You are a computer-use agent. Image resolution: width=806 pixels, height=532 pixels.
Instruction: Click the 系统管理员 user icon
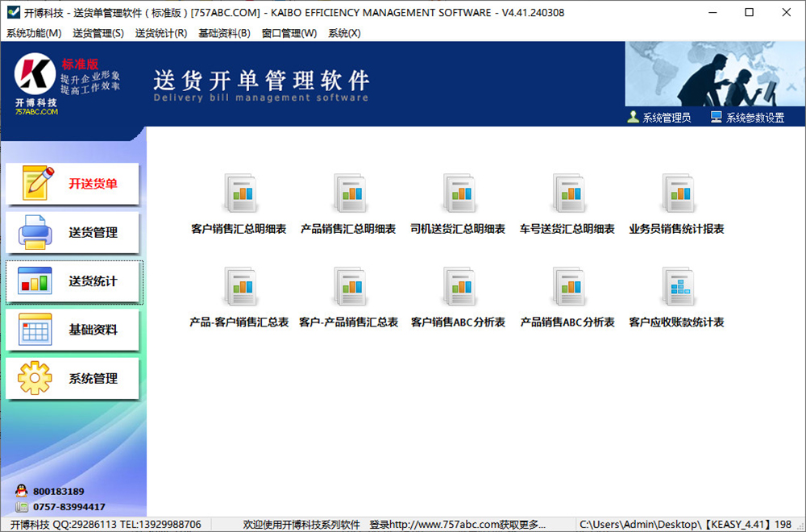(x=634, y=117)
